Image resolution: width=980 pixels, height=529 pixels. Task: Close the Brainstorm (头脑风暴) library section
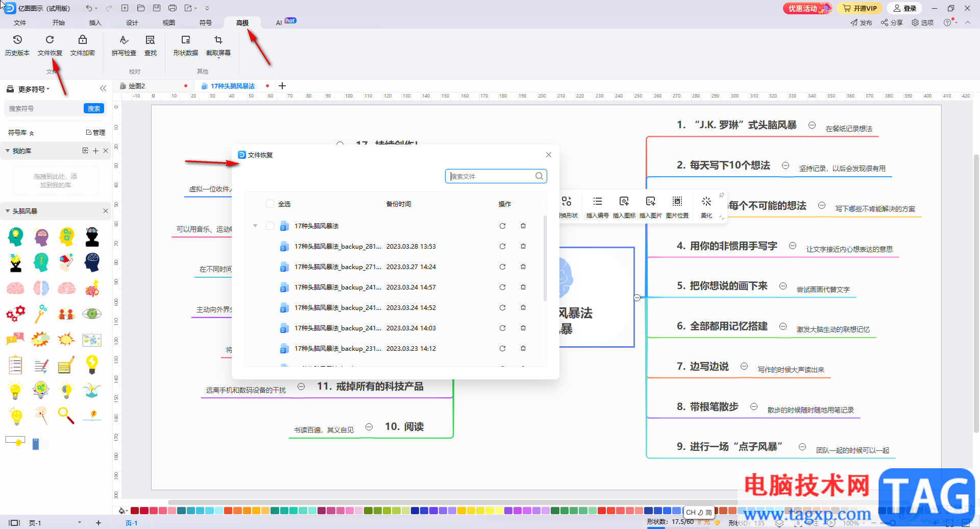point(106,211)
